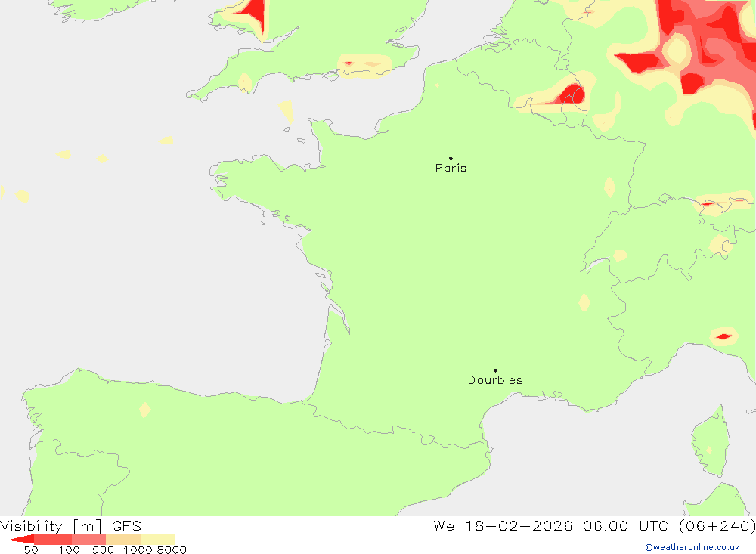Screen dimensions: 756x554
Task: Click the legend swatch between 500 and 1000
Action: (x=123, y=539)
